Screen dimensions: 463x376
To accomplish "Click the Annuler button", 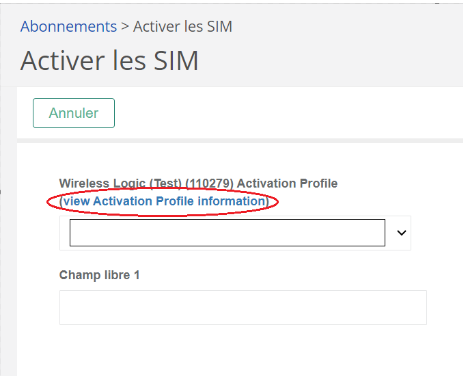I will point(74,113).
